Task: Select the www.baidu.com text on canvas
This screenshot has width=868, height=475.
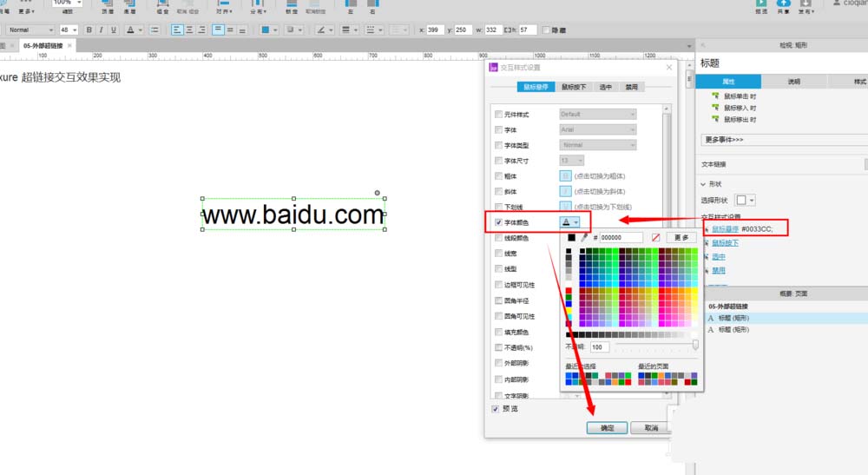Action: [x=293, y=214]
